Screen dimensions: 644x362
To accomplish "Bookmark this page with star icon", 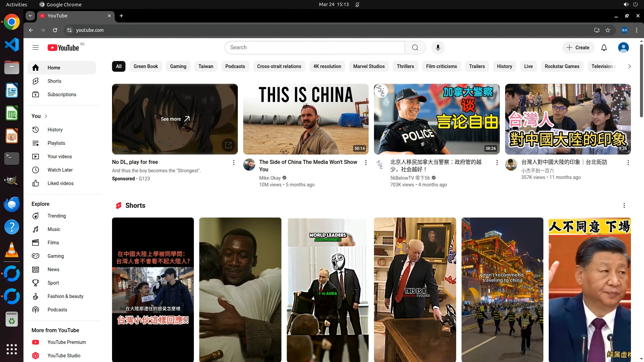I will coord(608,30).
